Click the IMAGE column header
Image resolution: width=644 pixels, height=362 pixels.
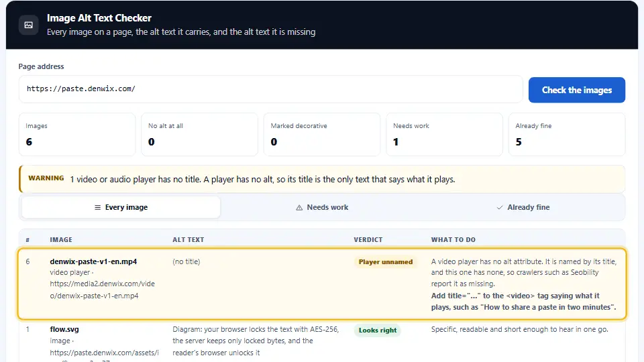(x=61, y=240)
